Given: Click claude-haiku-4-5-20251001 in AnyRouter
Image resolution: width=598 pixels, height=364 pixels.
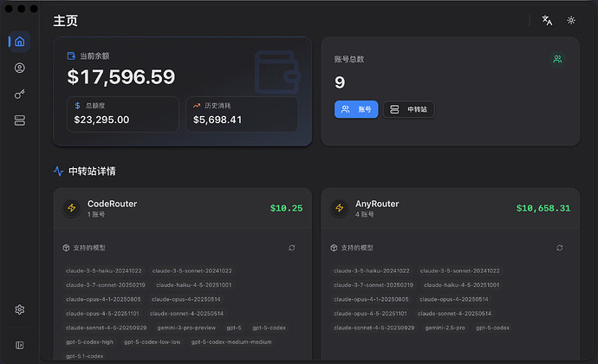Looking at the screenshot, I should point(461,285).
